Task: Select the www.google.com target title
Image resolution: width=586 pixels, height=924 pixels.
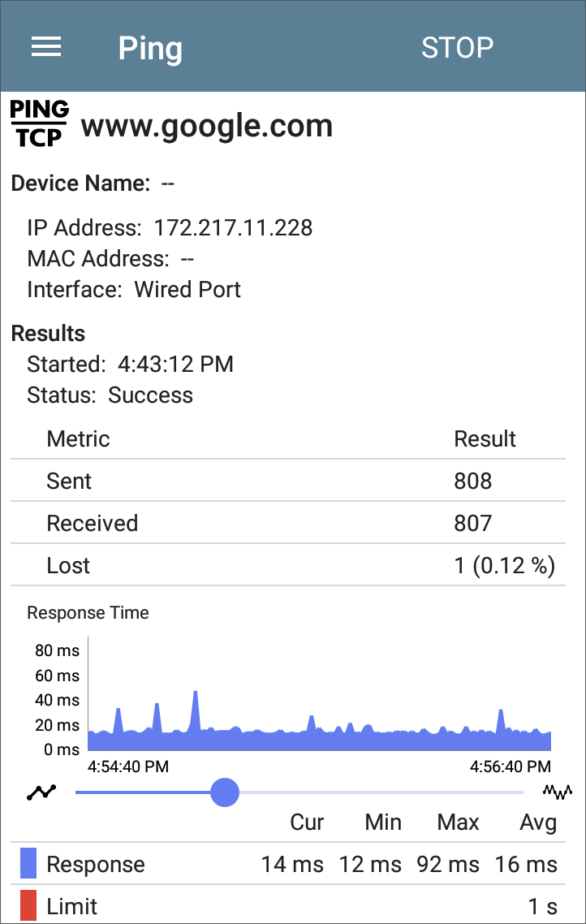Action: [x=207, y=126]
